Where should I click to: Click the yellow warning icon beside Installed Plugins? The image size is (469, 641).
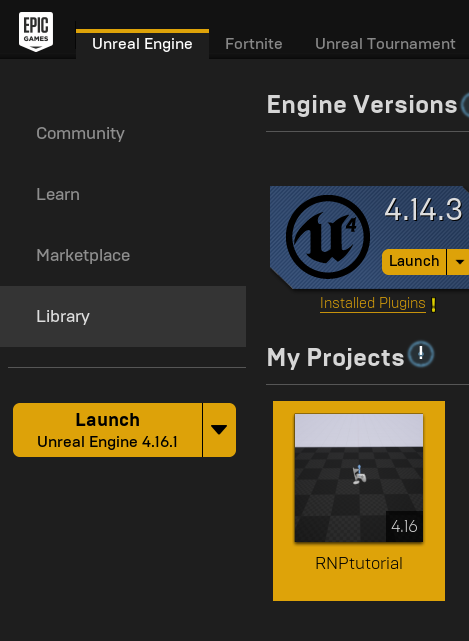(433, 305)
